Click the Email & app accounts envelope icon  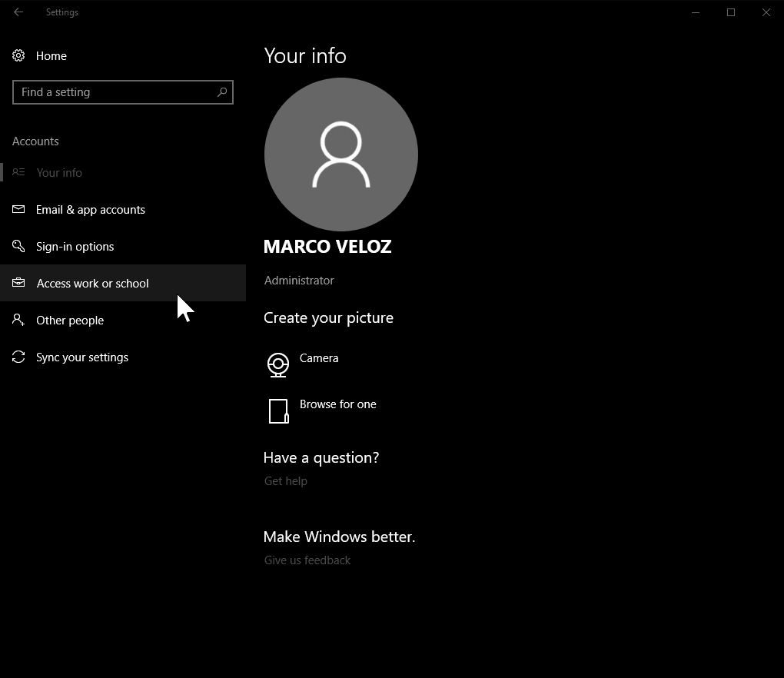click(x=18, y=209)
